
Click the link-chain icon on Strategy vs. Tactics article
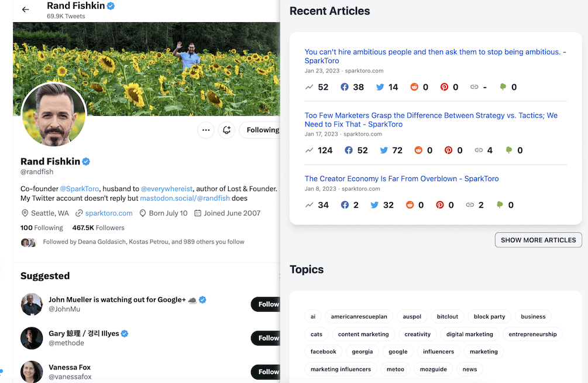pyautogui.click(x=479, y=150)
